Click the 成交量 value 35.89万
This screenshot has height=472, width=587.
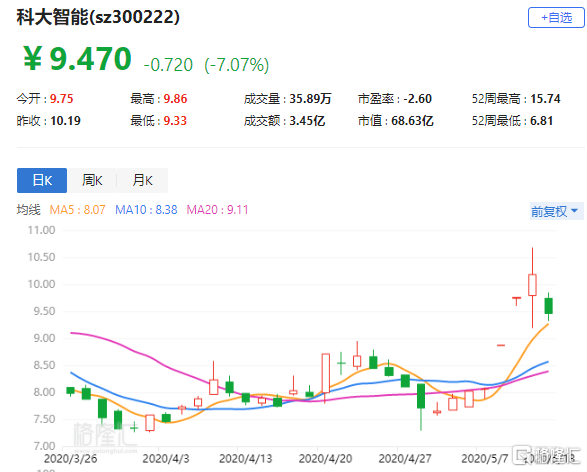click(x=310, y=99)
